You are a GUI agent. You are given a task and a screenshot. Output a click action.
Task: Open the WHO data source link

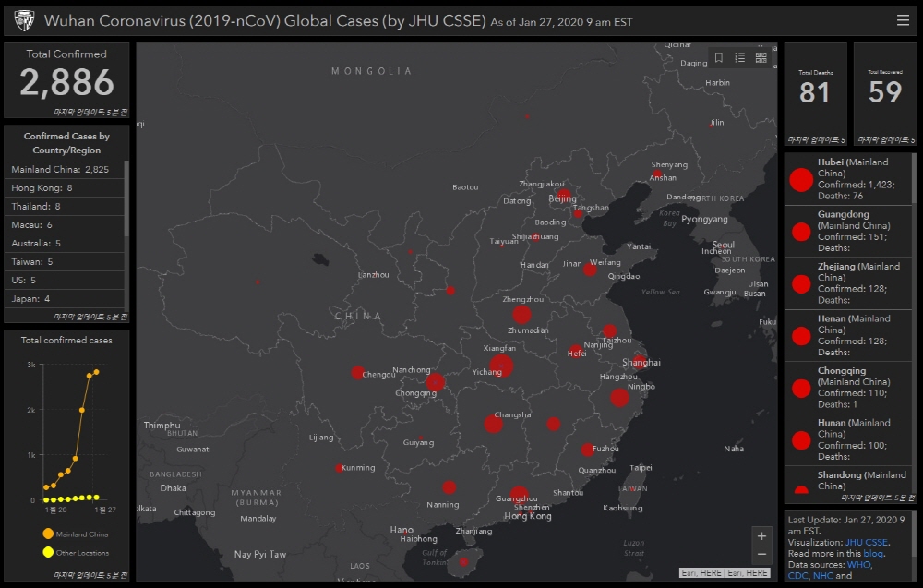(858, 564)
